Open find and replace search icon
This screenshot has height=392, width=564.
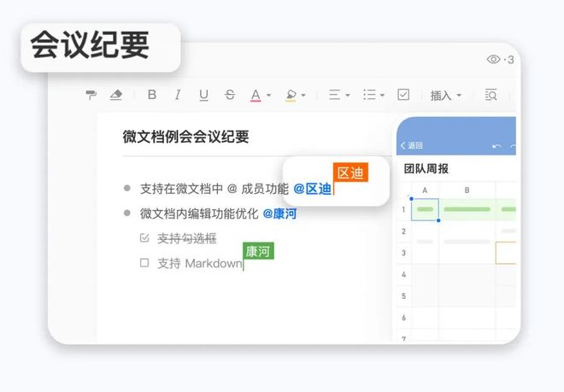(x=491, y=95)
